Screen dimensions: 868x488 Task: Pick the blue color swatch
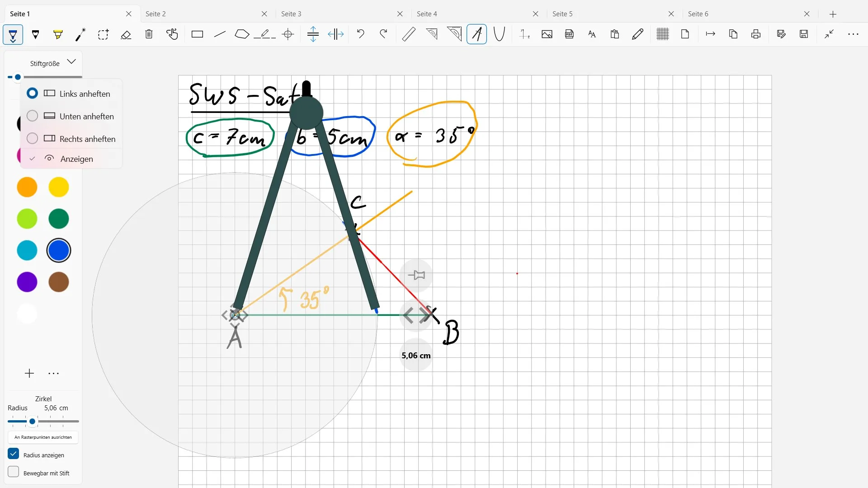(59, 250)
